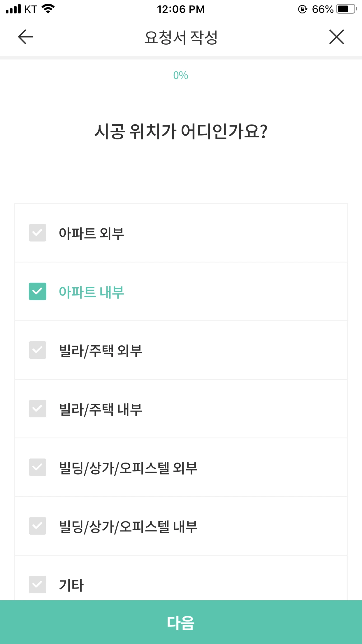Uncheck the 아파트 내부 checkbox
This screenshot has height=644, width=362.
(x=38, y=291)
